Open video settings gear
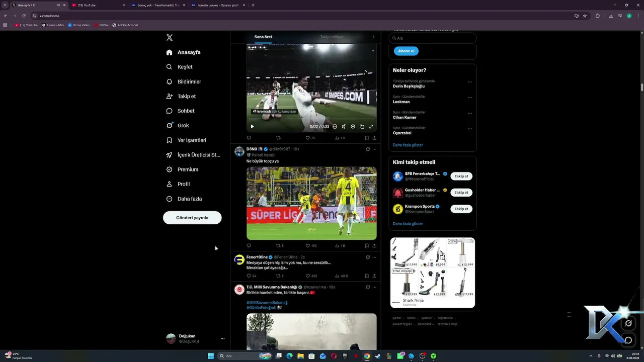 (353, 127)
